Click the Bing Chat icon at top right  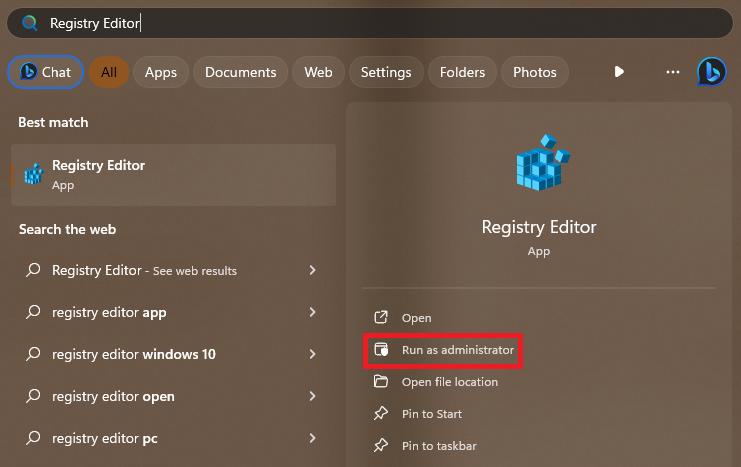tap(711, 72)
